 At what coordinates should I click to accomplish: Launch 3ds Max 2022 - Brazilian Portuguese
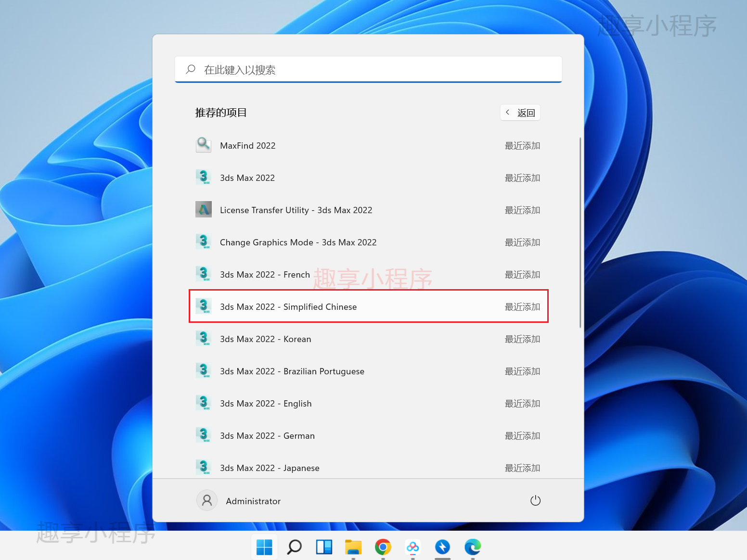coord(368,371)
